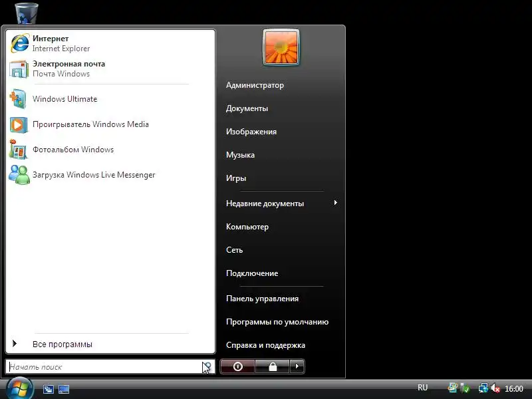Click the power sleep button
This screenshot has height=399, width=532.
coord(237,366)
